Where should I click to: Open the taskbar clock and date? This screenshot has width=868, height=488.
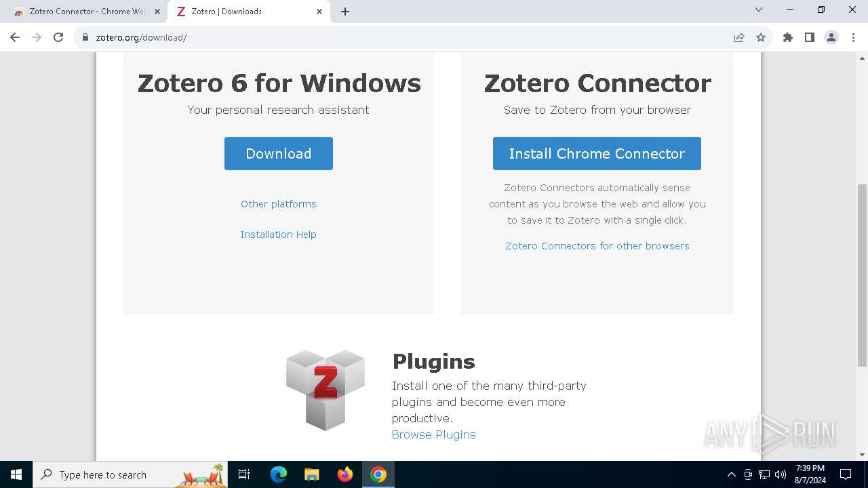[810, 474]
